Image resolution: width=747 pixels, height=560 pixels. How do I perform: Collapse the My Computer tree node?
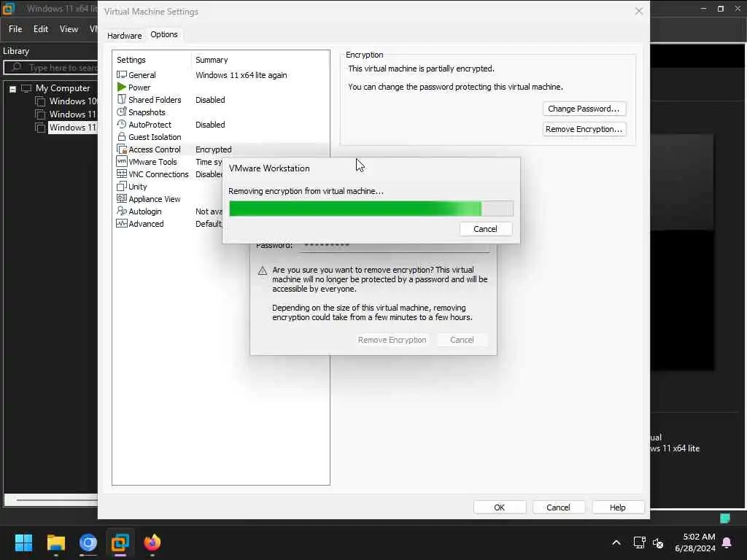click(13, 88)
